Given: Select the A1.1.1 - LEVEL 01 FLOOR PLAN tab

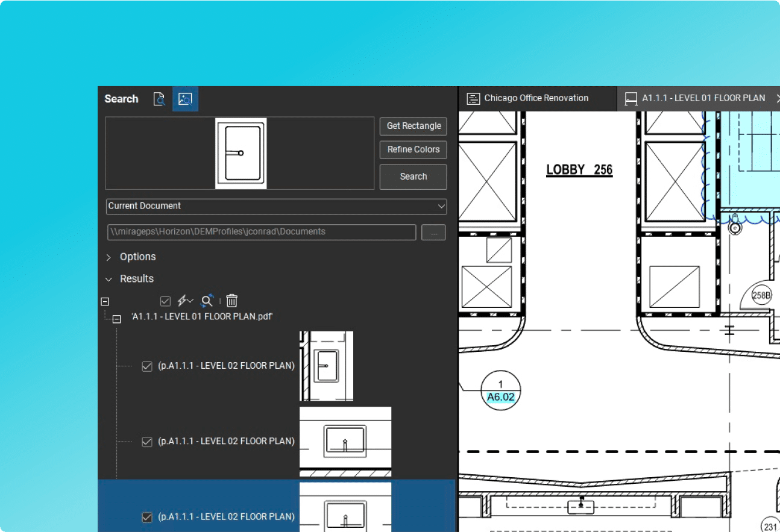Looking at the screenshot, I should click(x=703, y=98).
